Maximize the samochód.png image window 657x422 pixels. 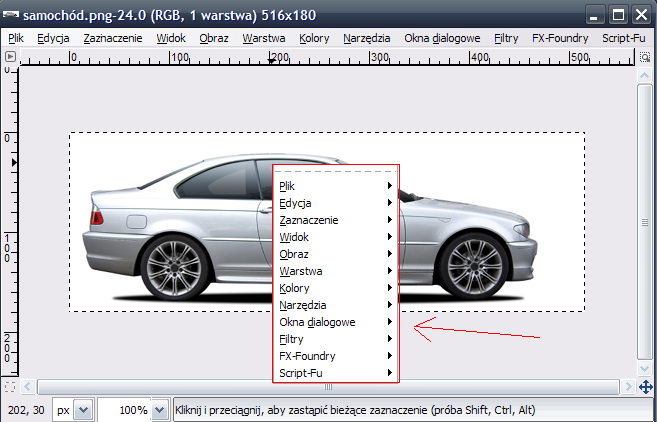618,14
